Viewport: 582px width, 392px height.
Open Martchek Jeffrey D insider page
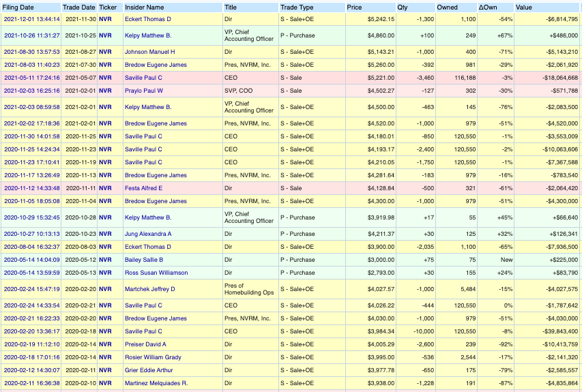(149, 289)
